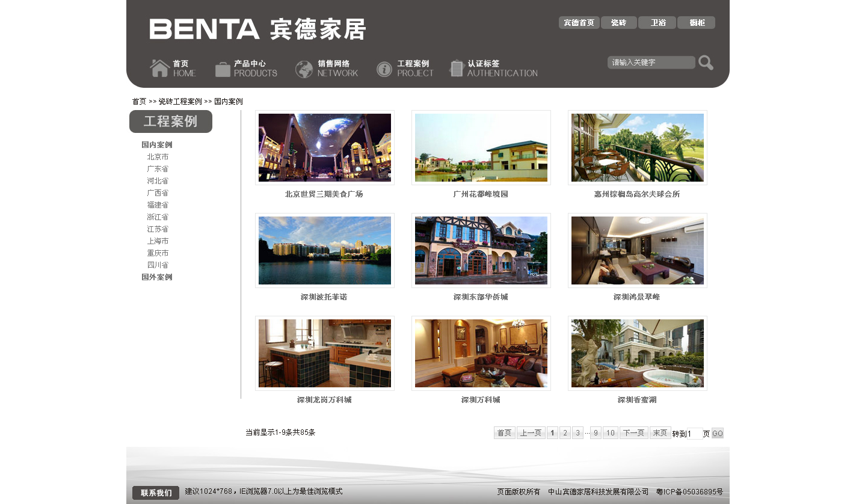The height and width of the screenshot is (504, 856).
Task: Select the 瓷砖 top tab
Action: [x=618, y=23]
